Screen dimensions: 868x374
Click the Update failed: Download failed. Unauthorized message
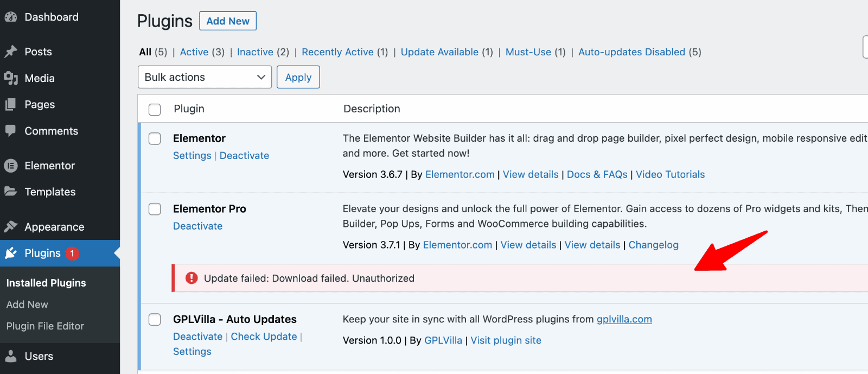coord(309,278)
